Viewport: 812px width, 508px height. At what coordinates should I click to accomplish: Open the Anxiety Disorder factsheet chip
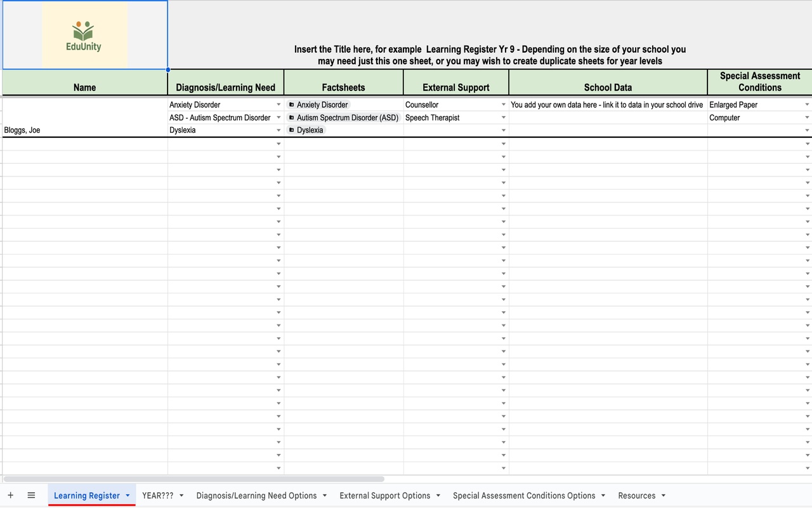(318, 105)
